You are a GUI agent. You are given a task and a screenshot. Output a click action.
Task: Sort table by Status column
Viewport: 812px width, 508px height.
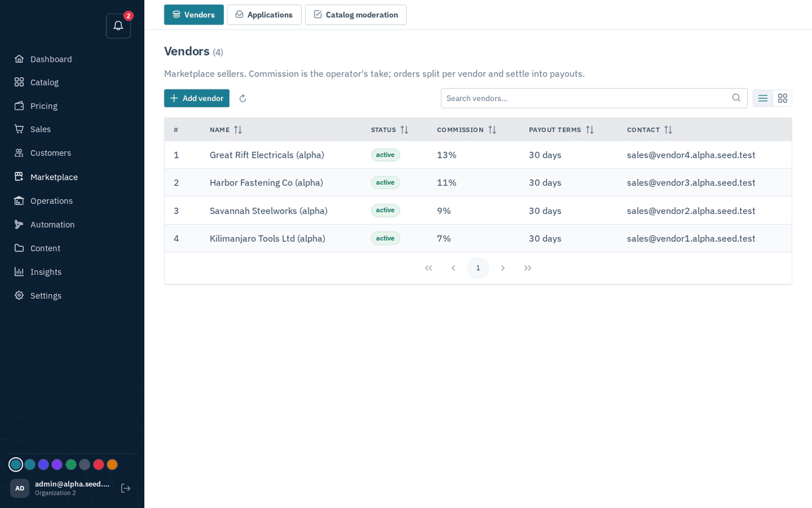(390, 129)
